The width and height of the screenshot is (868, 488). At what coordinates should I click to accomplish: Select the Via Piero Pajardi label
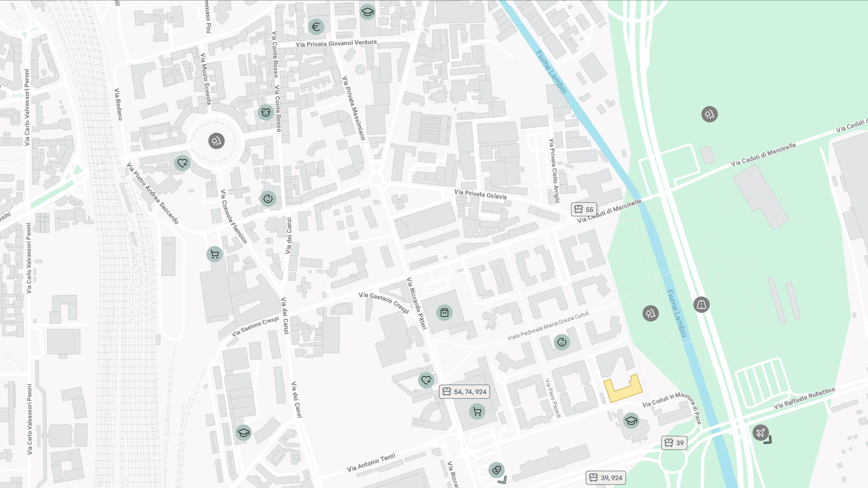point(553,398)
